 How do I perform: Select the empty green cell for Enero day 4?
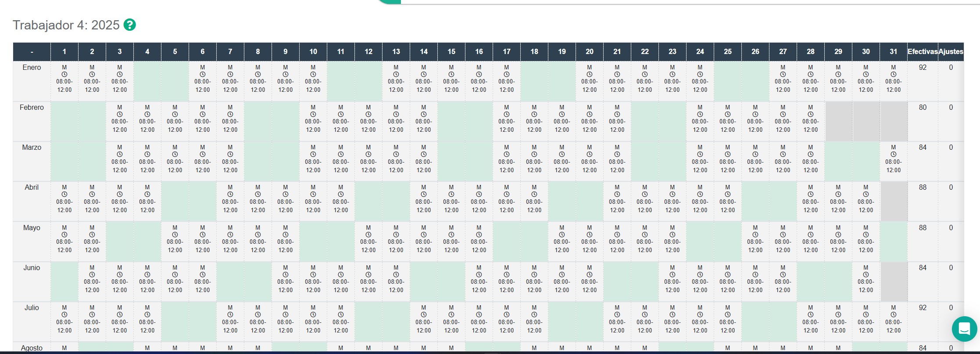pos(147,81)
